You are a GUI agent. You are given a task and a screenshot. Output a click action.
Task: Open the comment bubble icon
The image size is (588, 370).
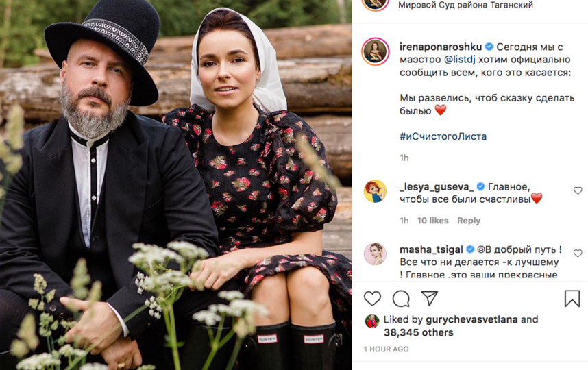401,299
